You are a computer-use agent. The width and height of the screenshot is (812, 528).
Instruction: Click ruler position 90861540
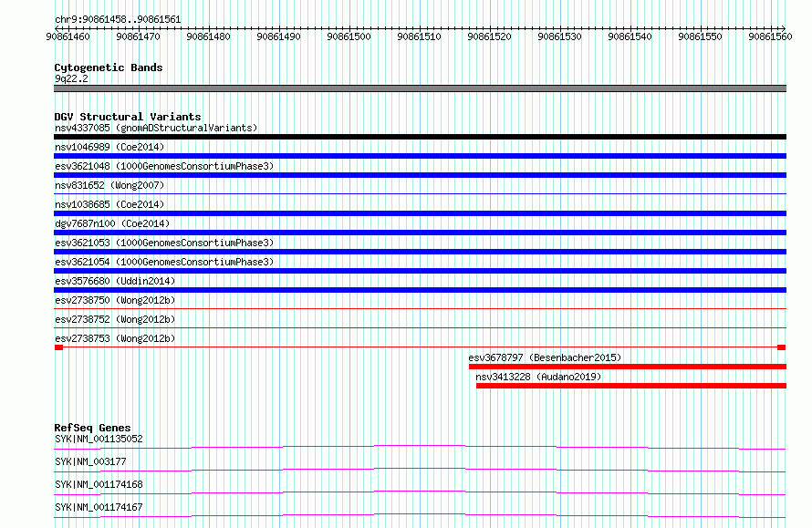pyautogui.click(x=630, y=36)
